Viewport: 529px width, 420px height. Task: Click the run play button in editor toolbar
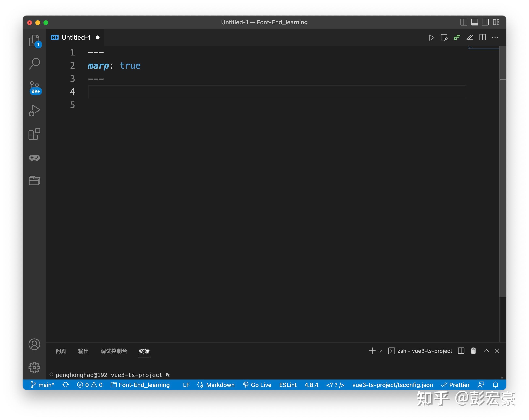(x=431, y=37)
